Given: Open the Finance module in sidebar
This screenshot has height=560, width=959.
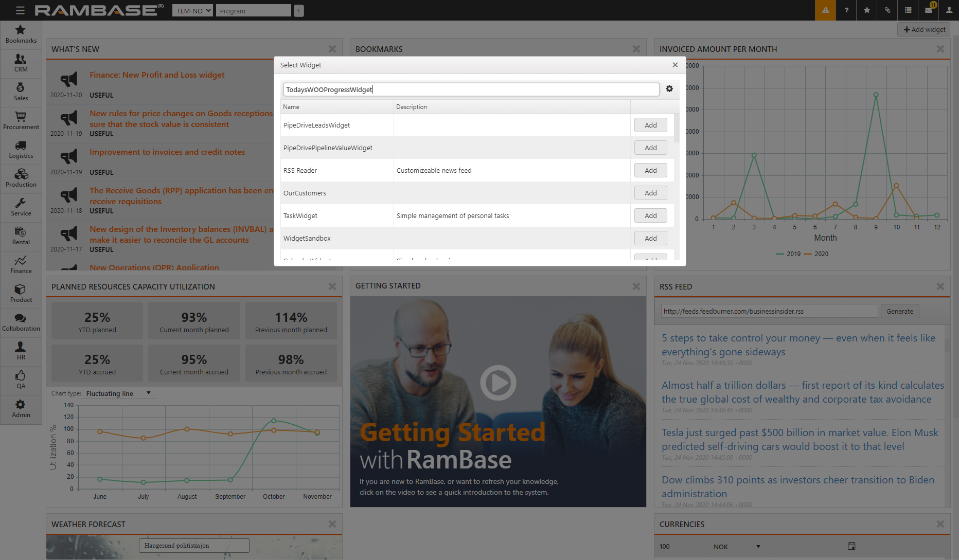Looking at the screenshot, I should tap(21, 265).
